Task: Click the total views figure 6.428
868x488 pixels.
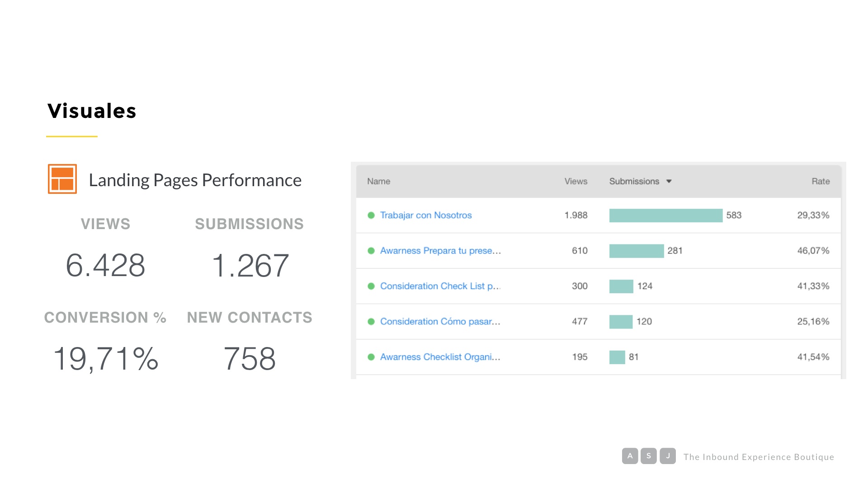Action: [105, 265]
